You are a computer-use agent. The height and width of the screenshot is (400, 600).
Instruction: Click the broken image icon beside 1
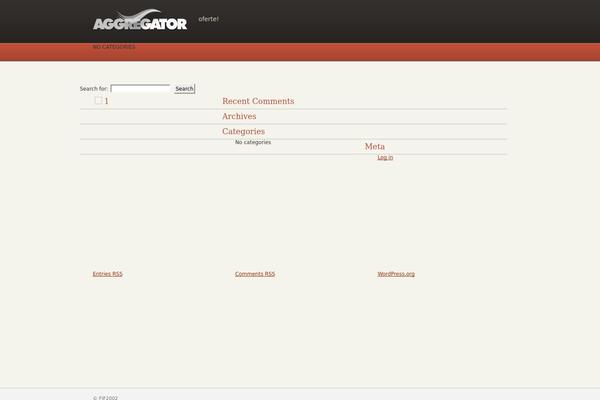pyautogui.click(x=98, y=100)
